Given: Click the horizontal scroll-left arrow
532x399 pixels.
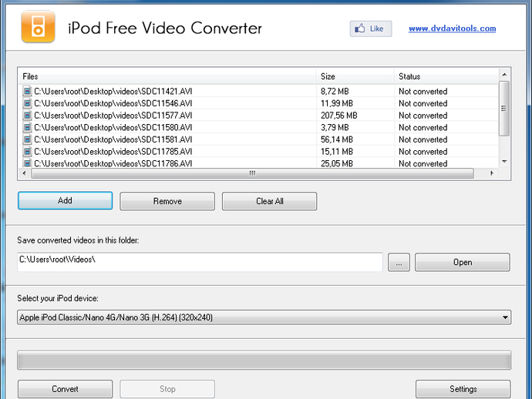Looking at the screenshot, I should pos(25,173).
